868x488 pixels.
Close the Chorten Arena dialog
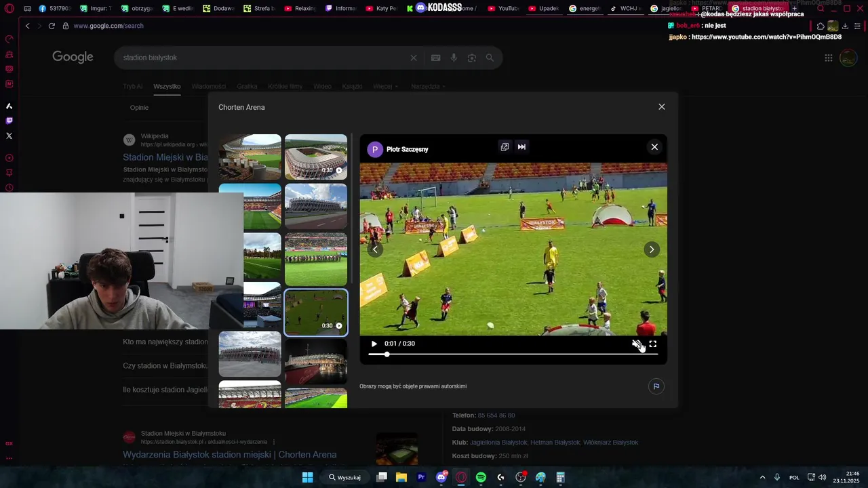[x=662, y=107]
